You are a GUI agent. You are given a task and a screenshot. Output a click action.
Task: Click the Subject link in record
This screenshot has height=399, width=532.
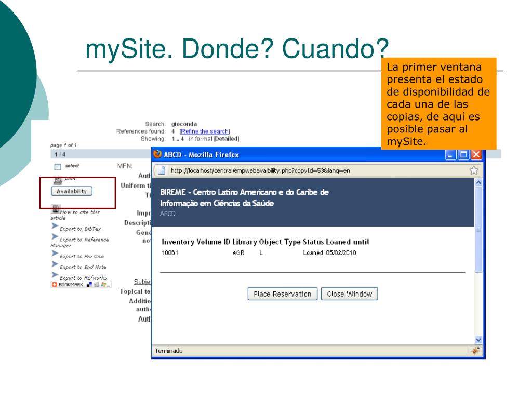[x=142, y=282]
